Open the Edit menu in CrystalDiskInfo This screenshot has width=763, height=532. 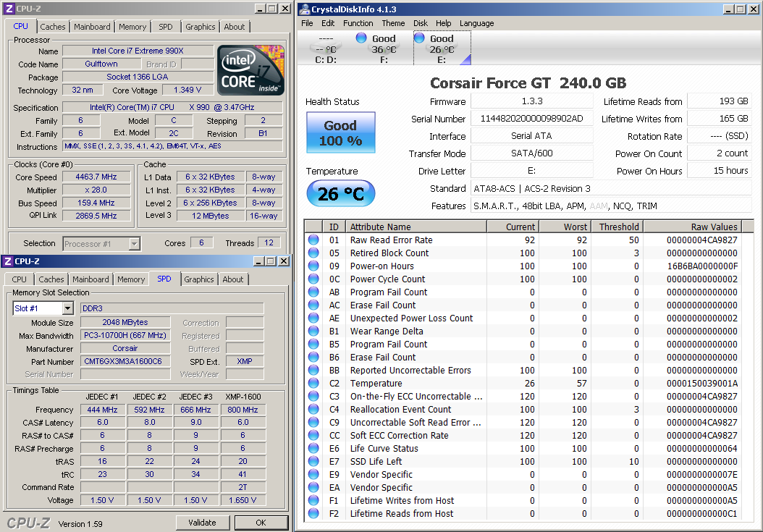click(x=328, y=23)
